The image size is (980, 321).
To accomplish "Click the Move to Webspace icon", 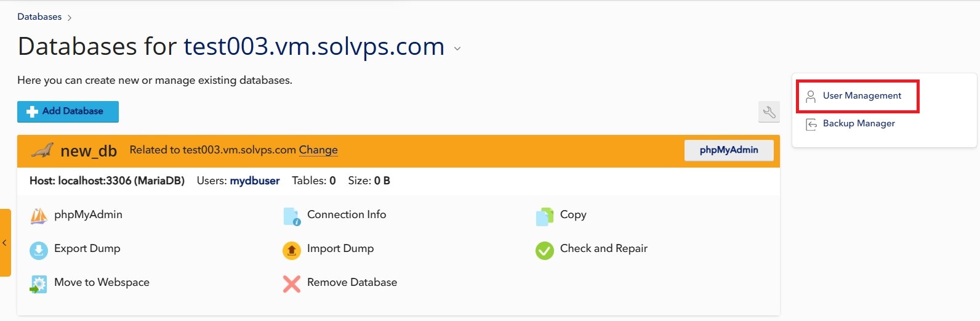I will (39, 284).
